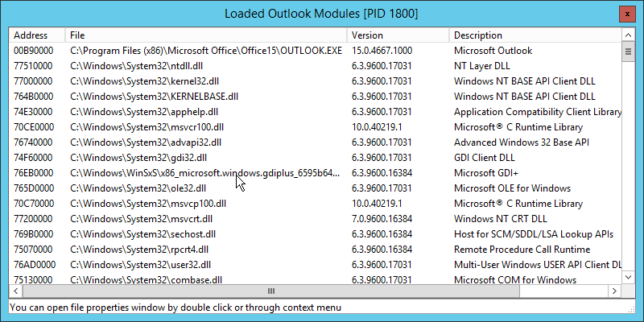Select the rpcrt4.dll file path

[x=139, y=250]
